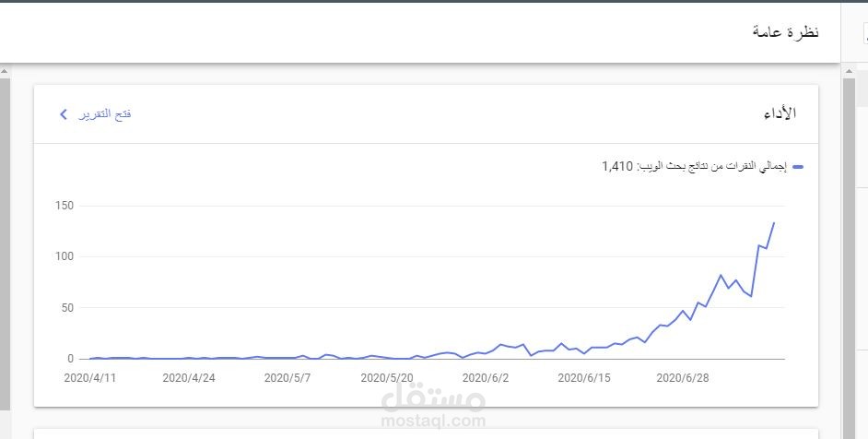The width and height of the screenshot is (868, 439).
Task: Click the mostaql.com watermark text
Action: click(433, 421)
